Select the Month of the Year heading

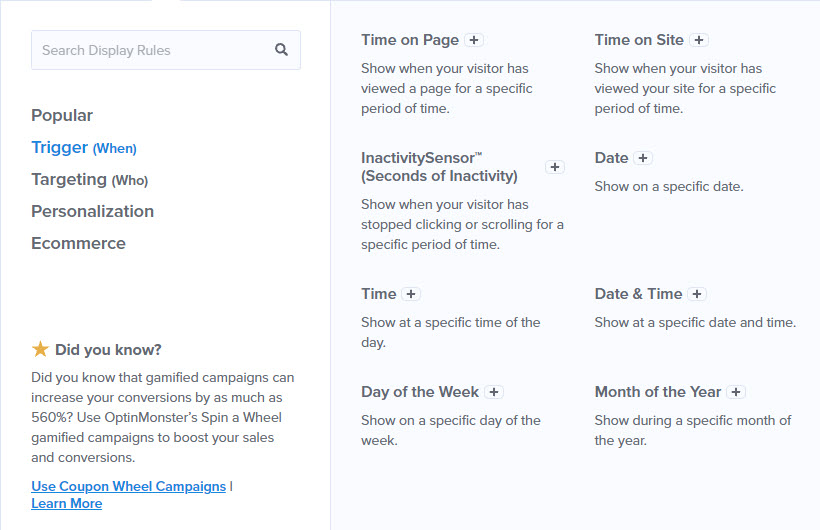coord(658,392)
